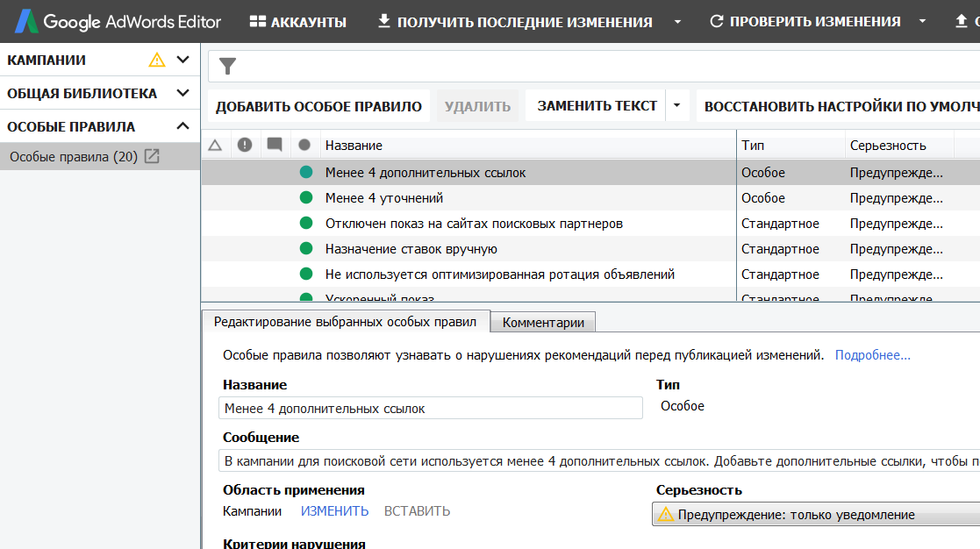
Task: Click Особые правила section header label
Action: click(70, 126)
